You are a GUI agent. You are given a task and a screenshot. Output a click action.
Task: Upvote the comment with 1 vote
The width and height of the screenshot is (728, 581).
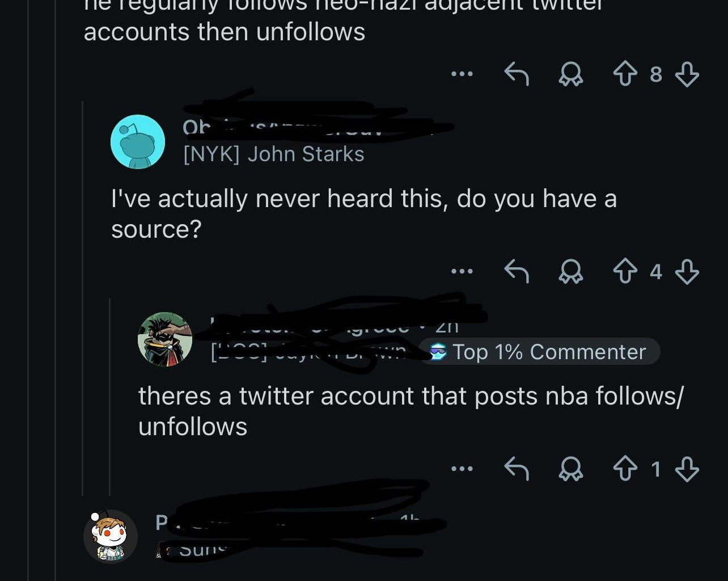[625, 469]
